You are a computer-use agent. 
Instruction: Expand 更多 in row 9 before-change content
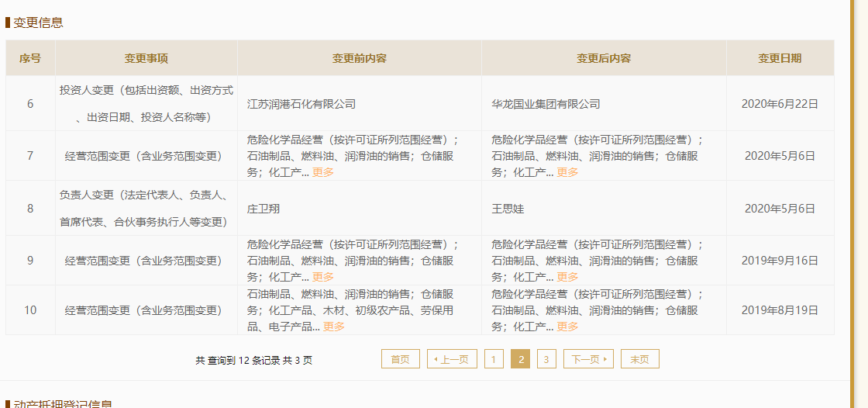(323, 277)
